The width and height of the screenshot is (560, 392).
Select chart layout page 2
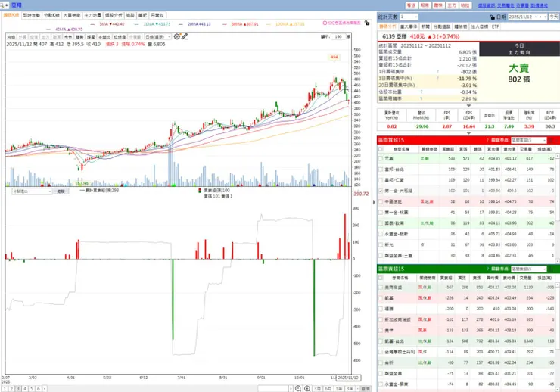(11, 389)
